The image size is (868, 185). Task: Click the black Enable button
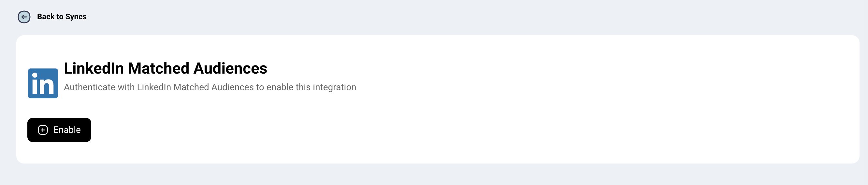59,130
